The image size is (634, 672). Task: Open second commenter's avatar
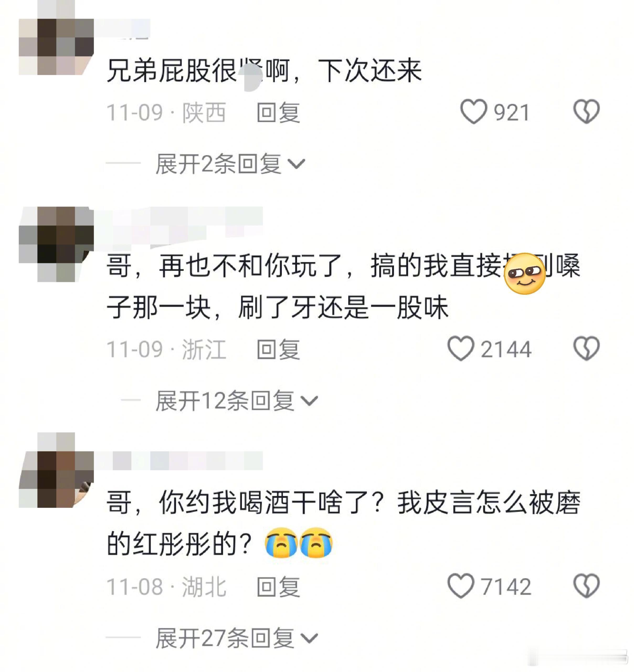[56, 244]
